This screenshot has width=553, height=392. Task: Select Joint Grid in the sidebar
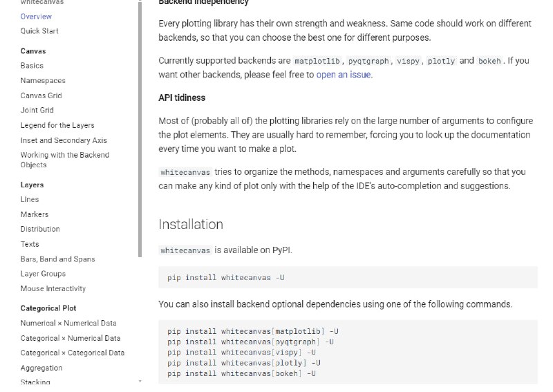coord(37,111)
